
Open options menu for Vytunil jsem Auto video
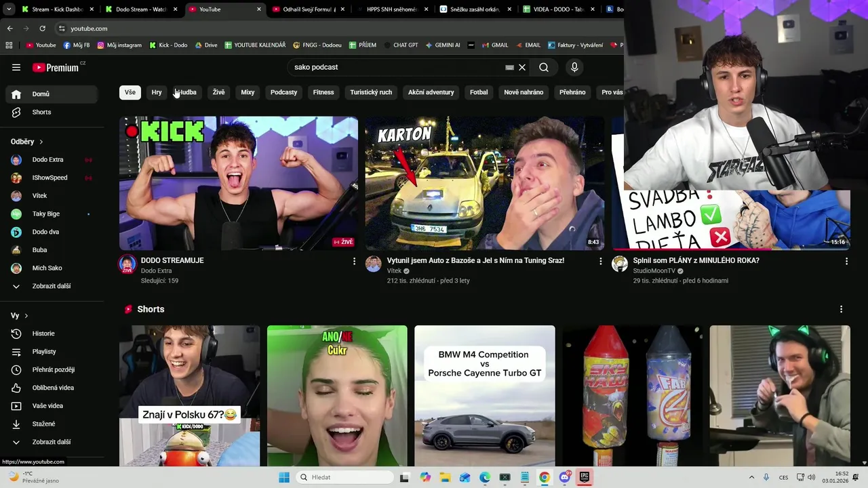600,261
